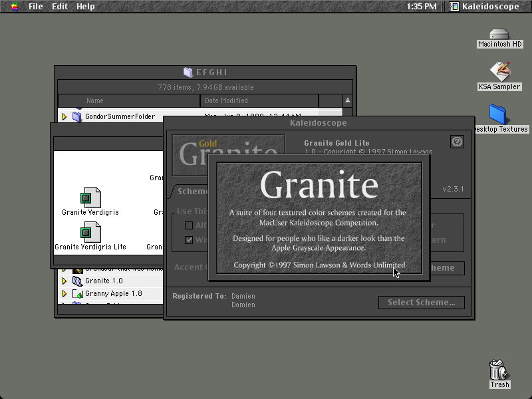
Task: Select the KSA Sampler desktop icon
Action: [499, 72]
